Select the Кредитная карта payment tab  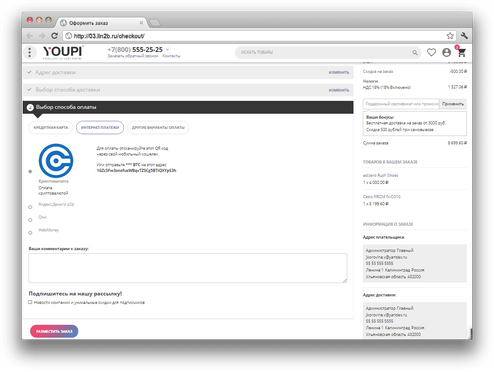pos(51,128)
